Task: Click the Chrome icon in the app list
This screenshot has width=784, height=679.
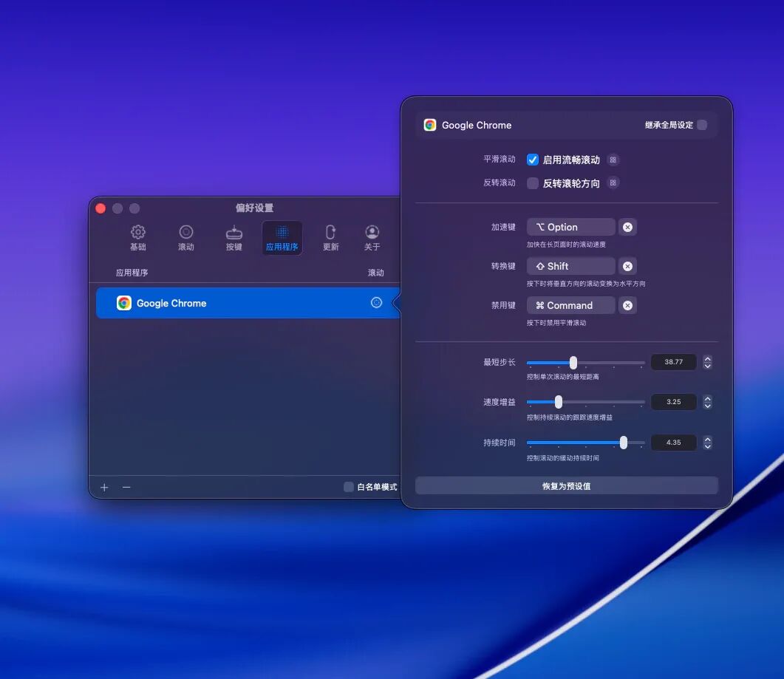Action: [124, 303]
